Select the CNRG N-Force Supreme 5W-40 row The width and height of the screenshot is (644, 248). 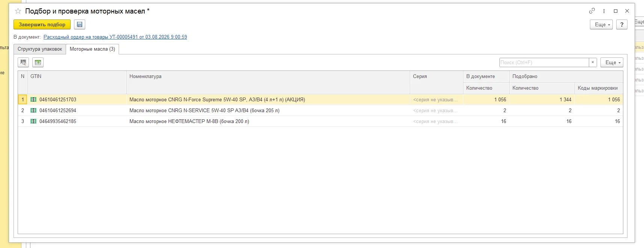320,99
